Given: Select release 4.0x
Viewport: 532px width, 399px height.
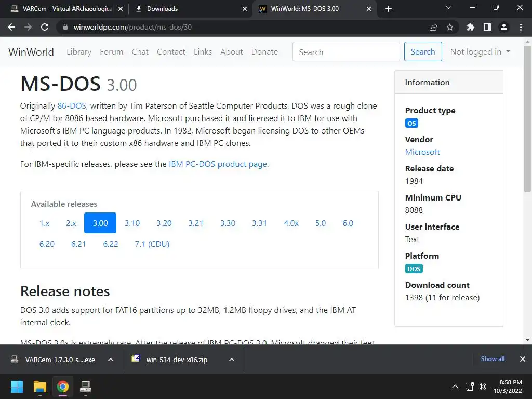Looking at the screenshot, I should click(x=291, y=223).
